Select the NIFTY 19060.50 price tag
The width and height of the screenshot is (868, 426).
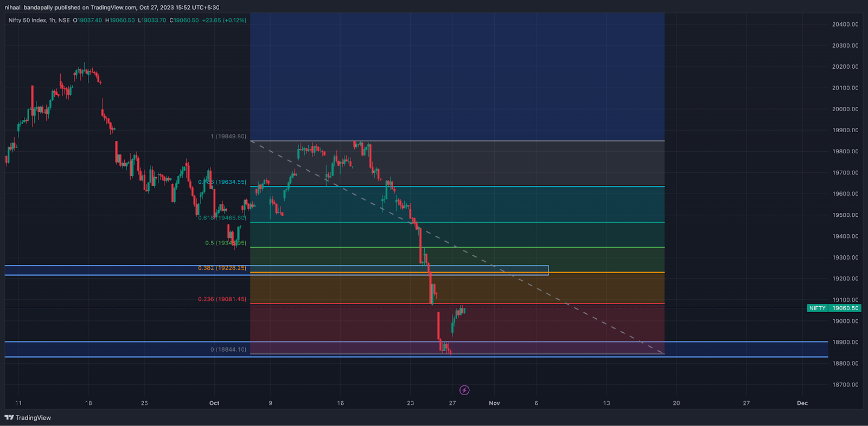tap(834, 308)
